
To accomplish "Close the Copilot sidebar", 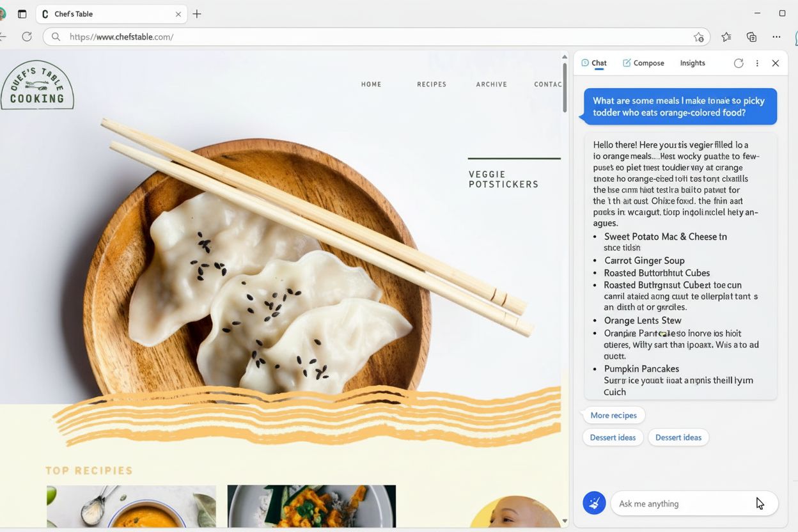I will 776,63.
